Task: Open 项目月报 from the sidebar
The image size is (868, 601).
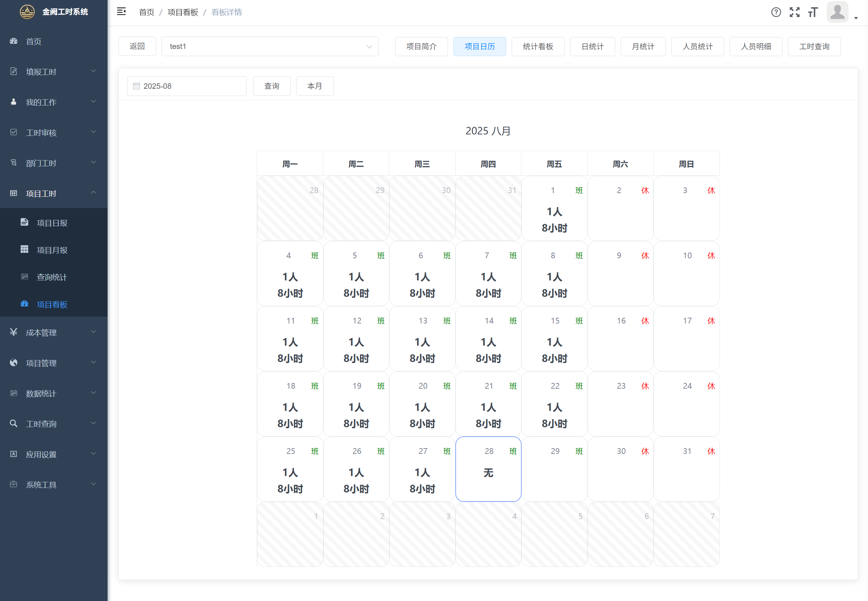Action: pyautogui.click(x=52, y=250)
